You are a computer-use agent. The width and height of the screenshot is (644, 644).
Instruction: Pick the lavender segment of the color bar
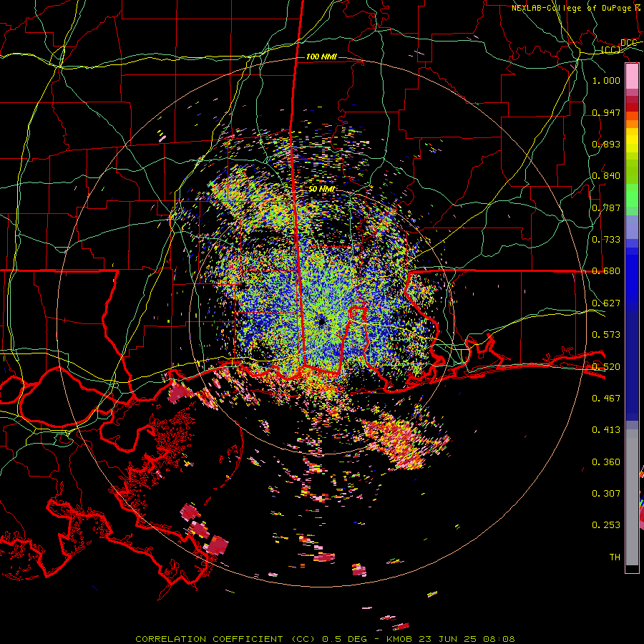[x=632, y=227]
